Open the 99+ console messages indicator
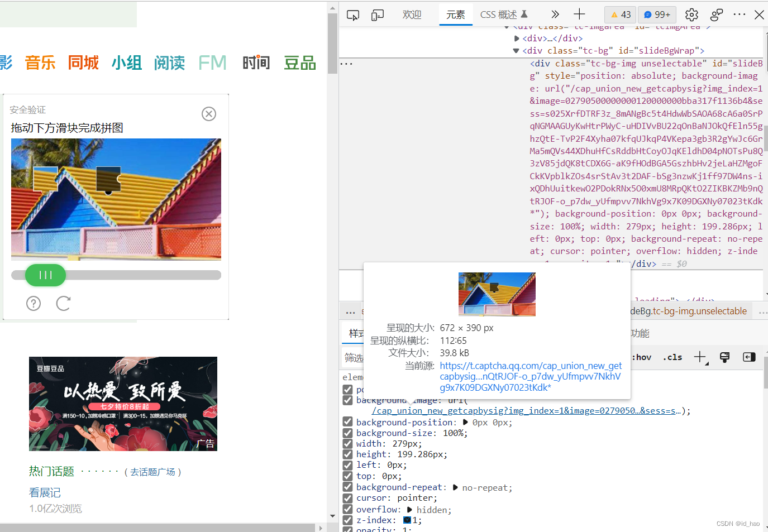This screenshot has height=532, width=768. tap(657, 15)
